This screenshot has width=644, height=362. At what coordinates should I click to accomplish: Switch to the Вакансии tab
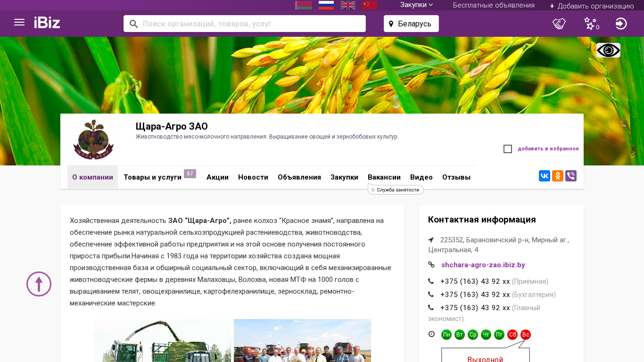384,177
